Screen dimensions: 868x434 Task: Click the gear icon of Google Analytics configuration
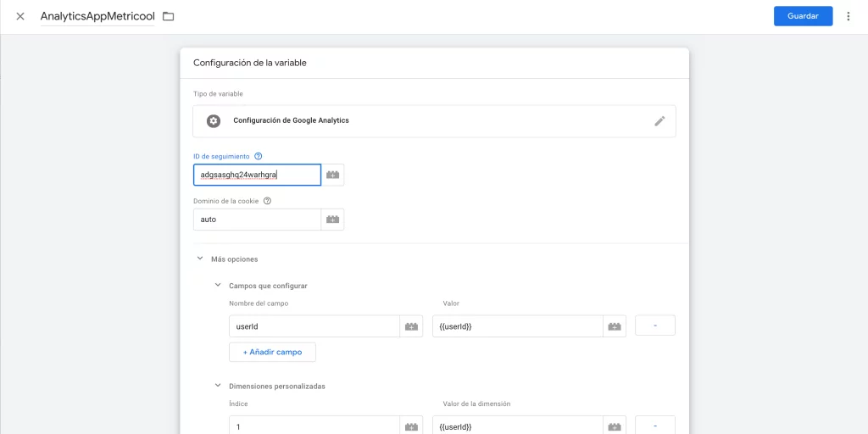[x=214, y=120]
